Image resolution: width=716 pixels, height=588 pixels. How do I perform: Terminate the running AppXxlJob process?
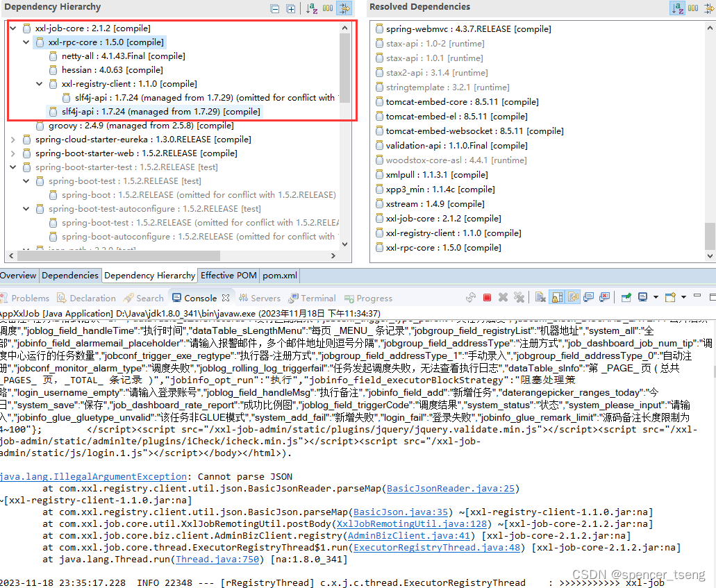pyautogui.click(x=487, y=297)
